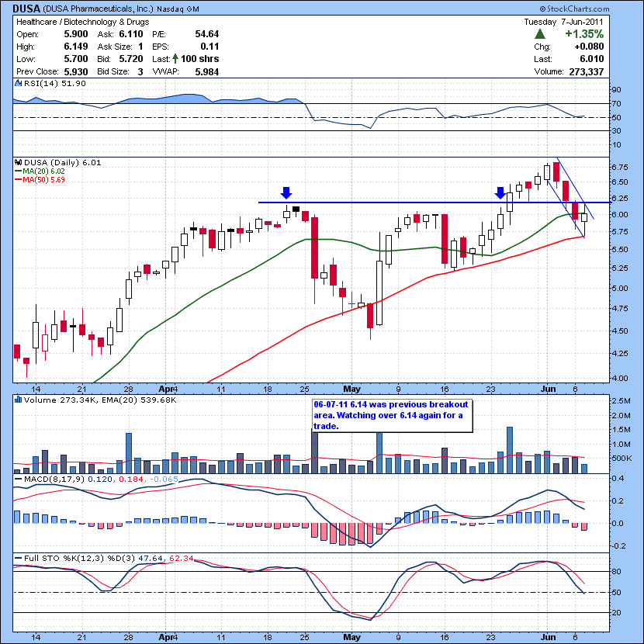644x644 pixels.
Task: Click the Open value 5.900
Action: click(x=76, y=34)
